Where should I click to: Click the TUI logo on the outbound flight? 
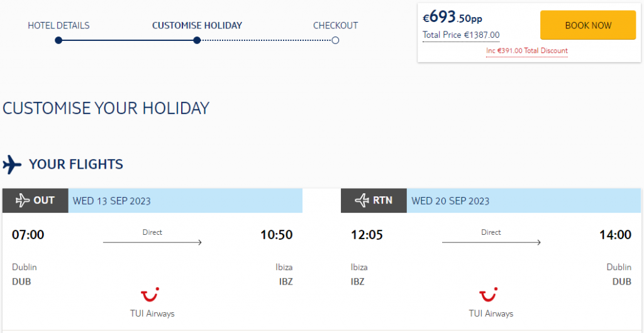pyautogui.click(x=150, y=296)
